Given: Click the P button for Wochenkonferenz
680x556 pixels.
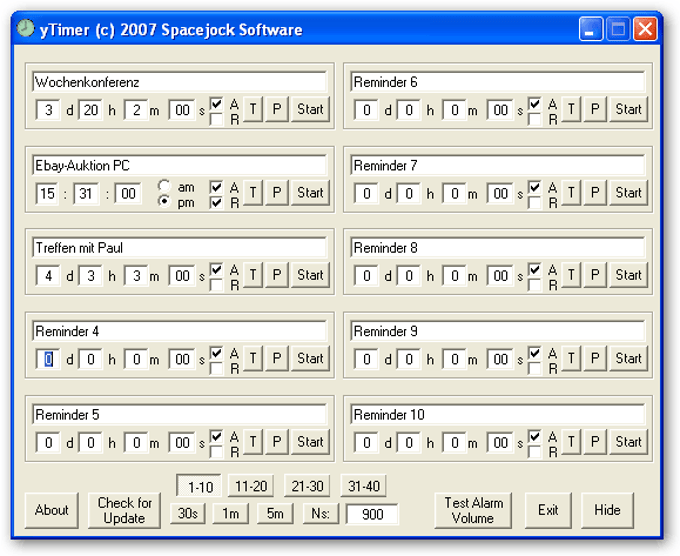Looking at the screenshot, I should click(x=277, y=109).
